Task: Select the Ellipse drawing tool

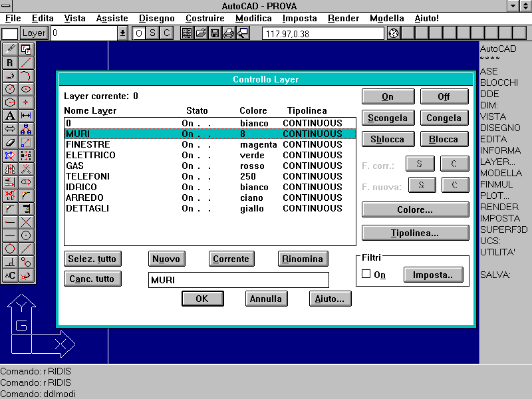Action: [x=26, y=89]
